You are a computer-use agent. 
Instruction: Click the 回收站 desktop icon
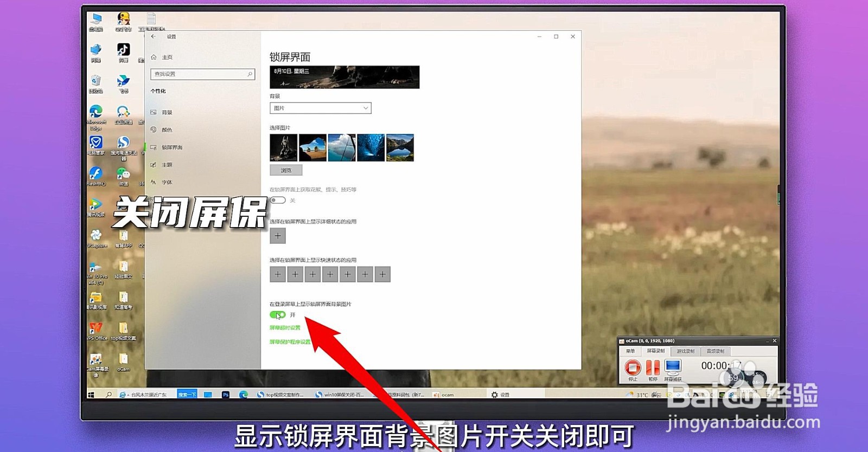point(96,84)
